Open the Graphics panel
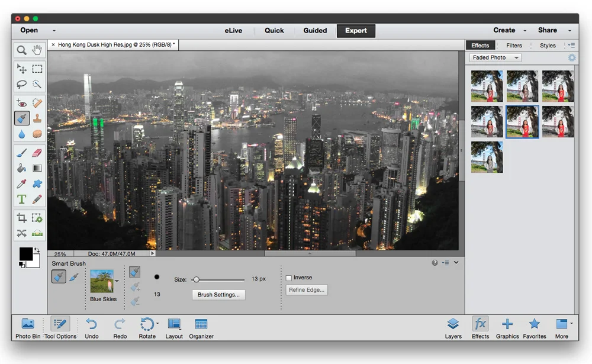The width and height of the screenshot is (592, 364). tap(507, 328)
